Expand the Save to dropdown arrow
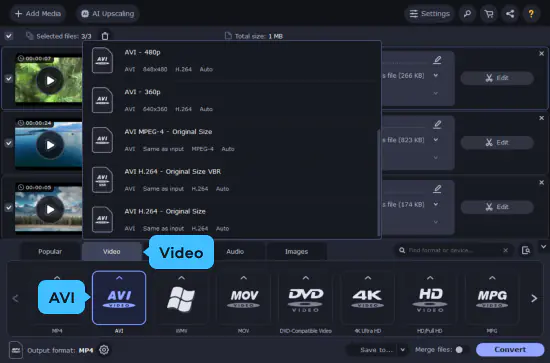This screenshot has height=363, width=550. point(403,350)
